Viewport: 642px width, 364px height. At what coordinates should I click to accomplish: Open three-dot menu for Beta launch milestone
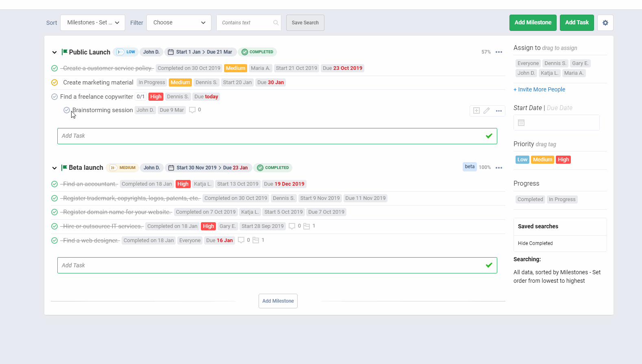(499, 168)
